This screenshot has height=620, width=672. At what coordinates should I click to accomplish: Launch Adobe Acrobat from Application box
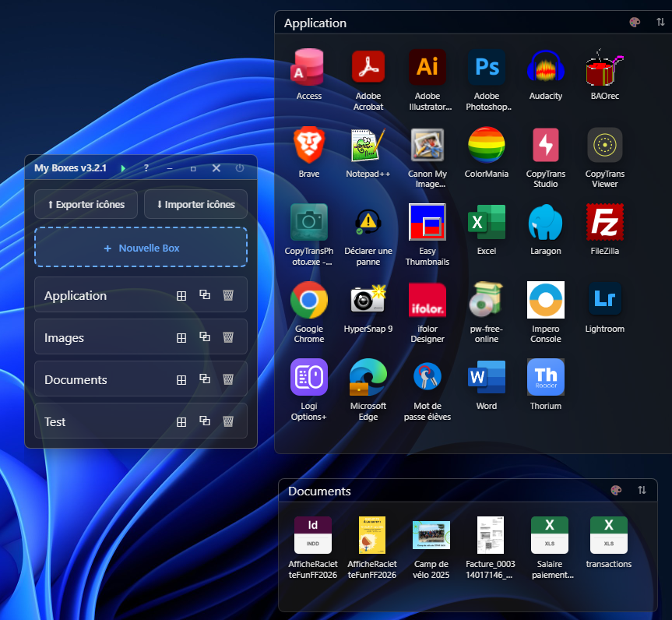click(368, 67)
